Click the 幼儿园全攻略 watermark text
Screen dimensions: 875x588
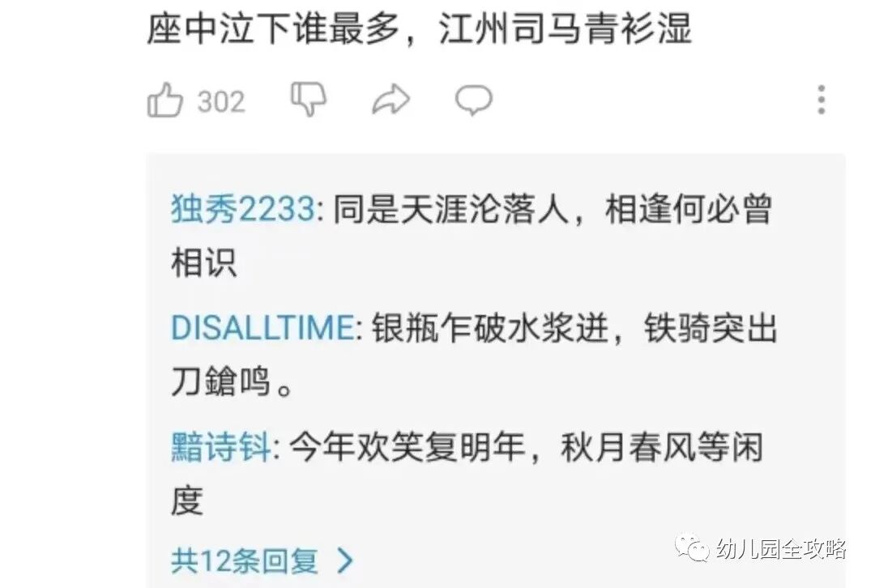(781, 549)
